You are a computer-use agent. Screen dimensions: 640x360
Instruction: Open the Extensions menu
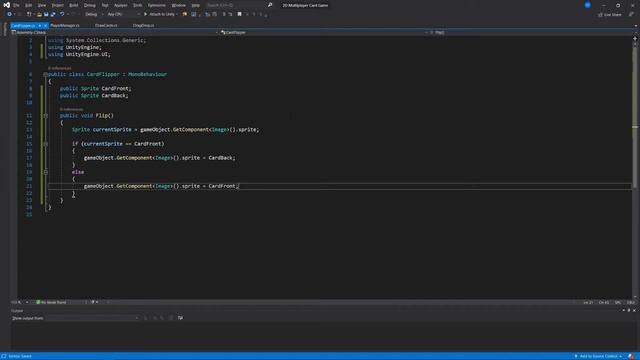[156, 5]
